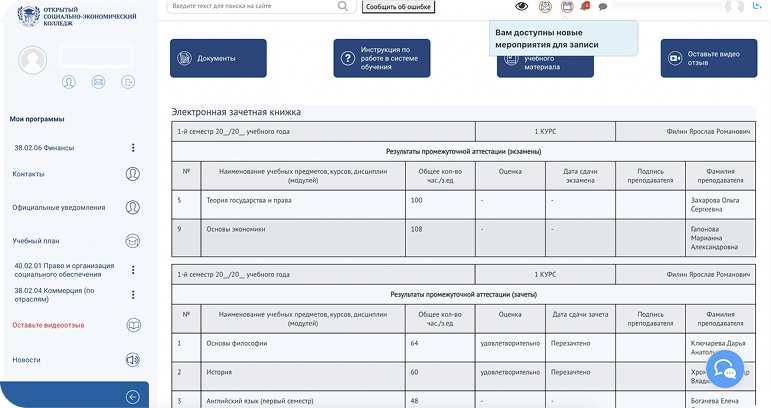771x408 pixels.
Task: Toggle the eye accessibility view icon
Action: [521, 6]
